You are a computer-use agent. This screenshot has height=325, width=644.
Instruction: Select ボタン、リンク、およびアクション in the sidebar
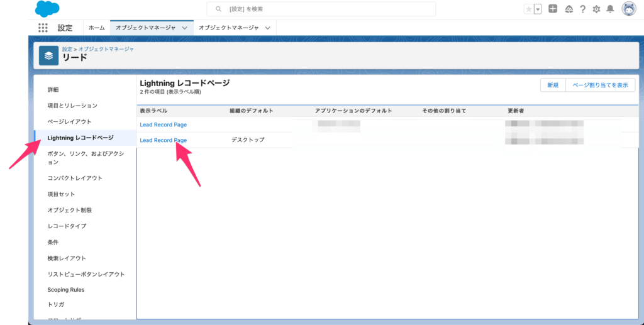click(x=86, y=158)
